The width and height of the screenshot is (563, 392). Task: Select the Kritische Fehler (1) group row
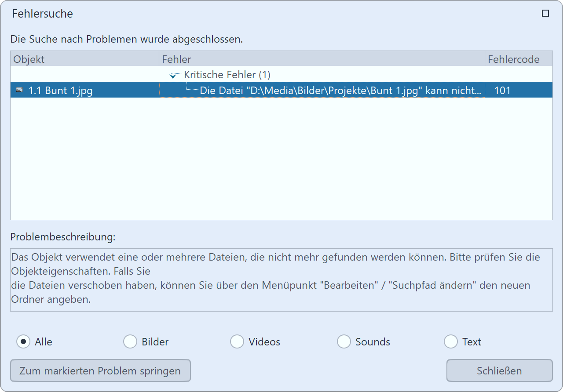coord(227,75)
